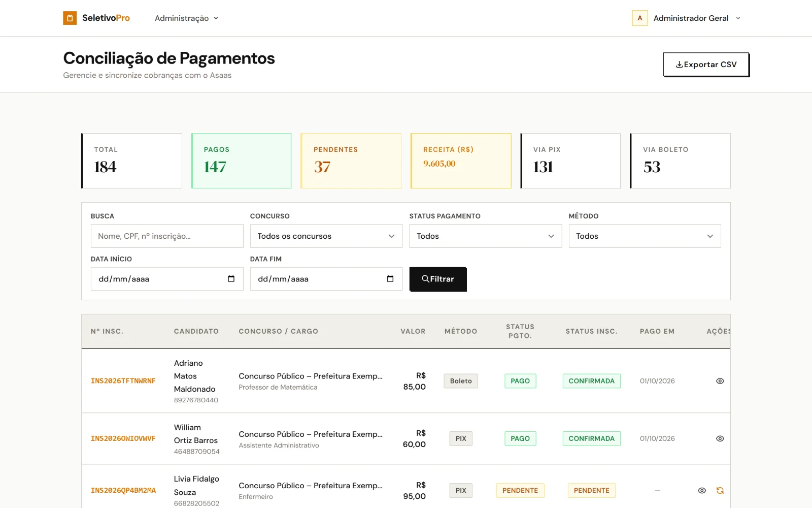Focus the Busca search input field
This screenshot has width=812, height=508.
167,236
